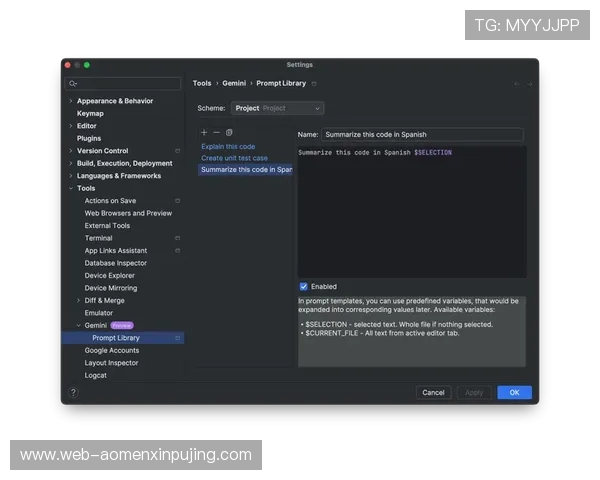Collapse the Gemini tree node

pos(78,325)
